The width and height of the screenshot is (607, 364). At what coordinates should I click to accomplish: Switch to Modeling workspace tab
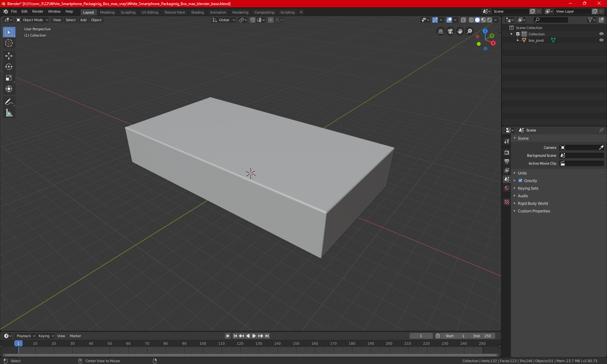pyautogui.click(x=107, y=12)
